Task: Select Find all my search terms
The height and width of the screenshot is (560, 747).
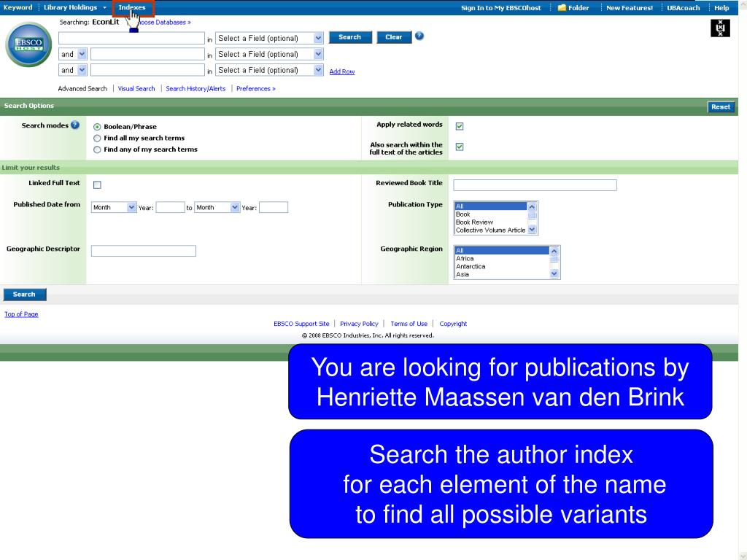Action: [x=97, y=139]
